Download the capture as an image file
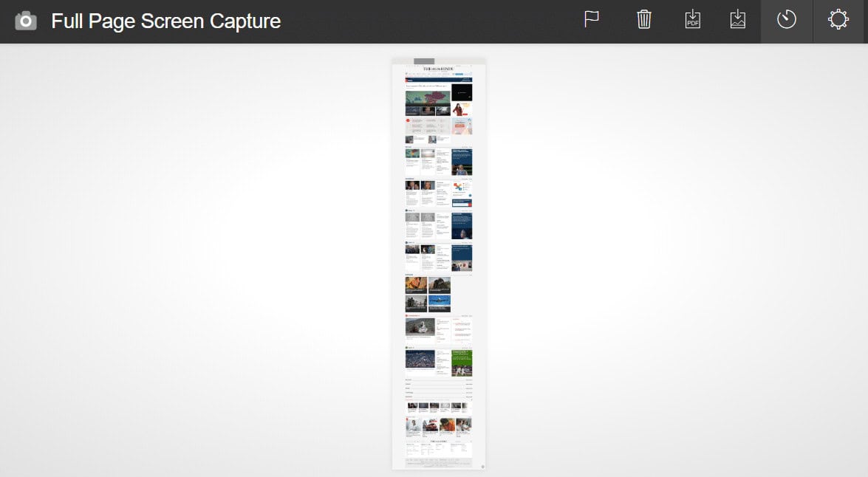 737,20
